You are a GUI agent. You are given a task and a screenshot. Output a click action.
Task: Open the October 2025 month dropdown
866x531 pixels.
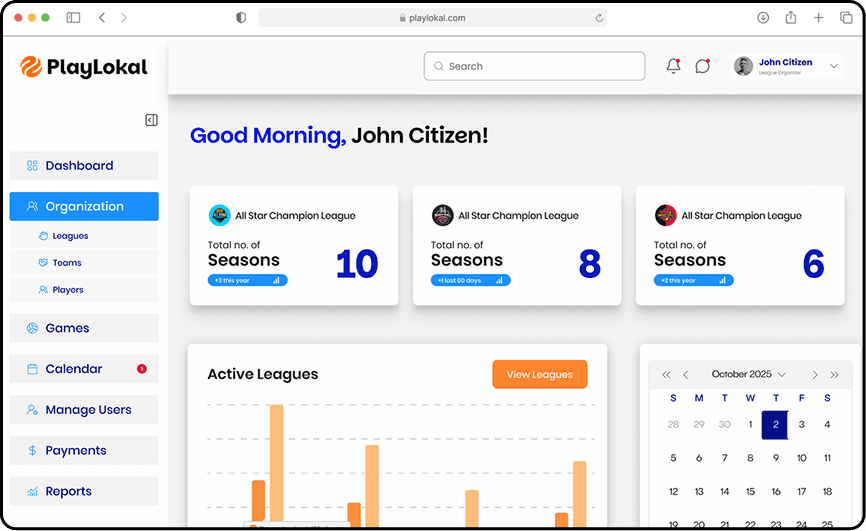click(x=748, y=374)
